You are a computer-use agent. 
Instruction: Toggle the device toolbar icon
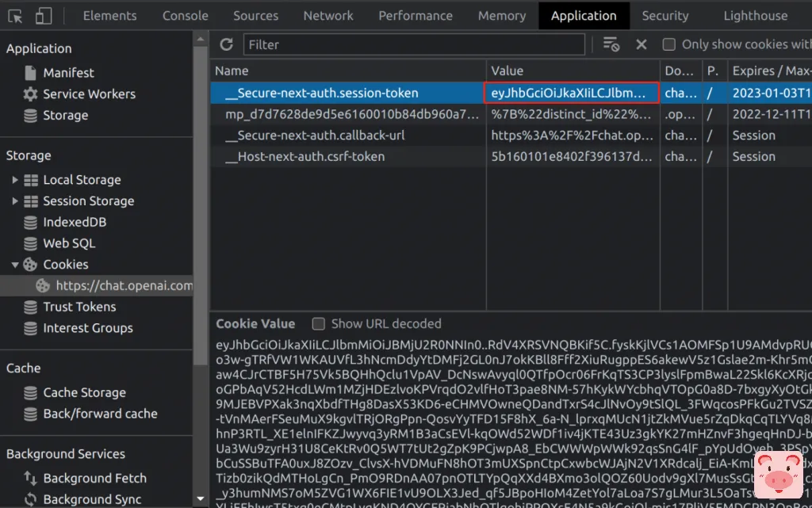tap(44, 16)
